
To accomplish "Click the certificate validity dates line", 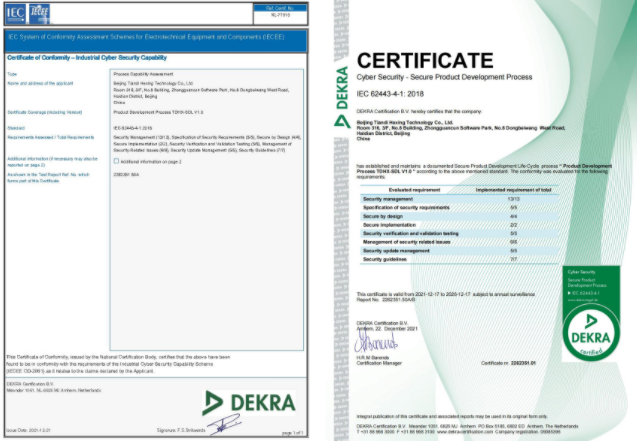I will [446, 294].
